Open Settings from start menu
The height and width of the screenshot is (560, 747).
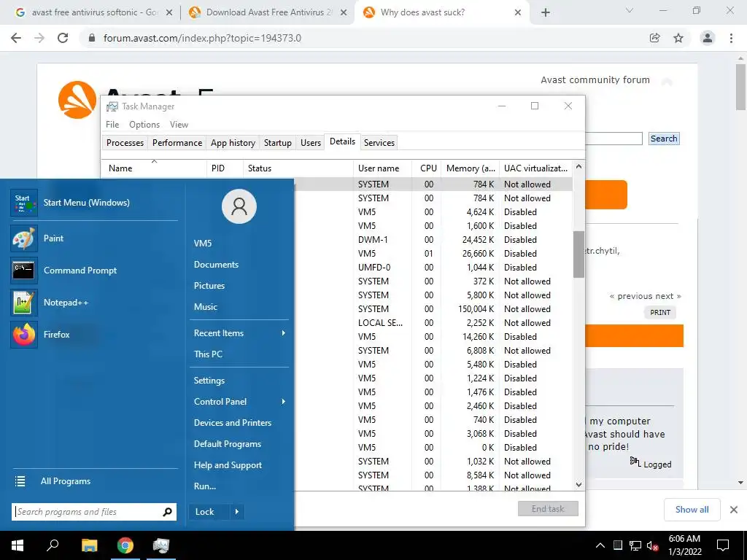tap(209, 381)
